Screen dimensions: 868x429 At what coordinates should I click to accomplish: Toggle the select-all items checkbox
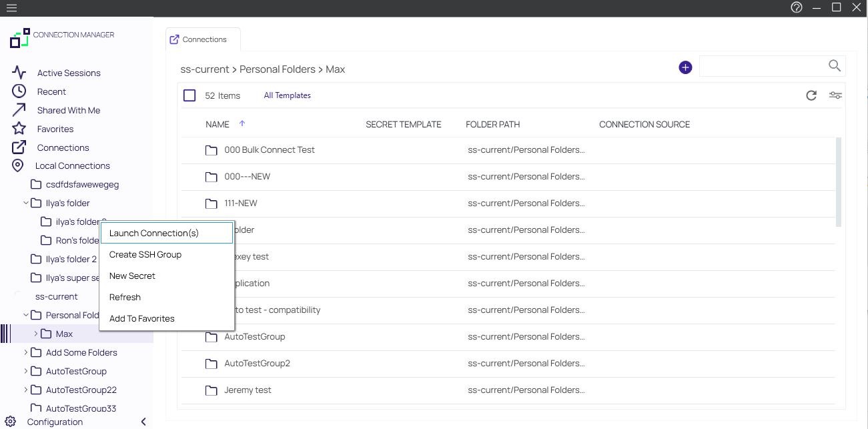tap(189, 95)
